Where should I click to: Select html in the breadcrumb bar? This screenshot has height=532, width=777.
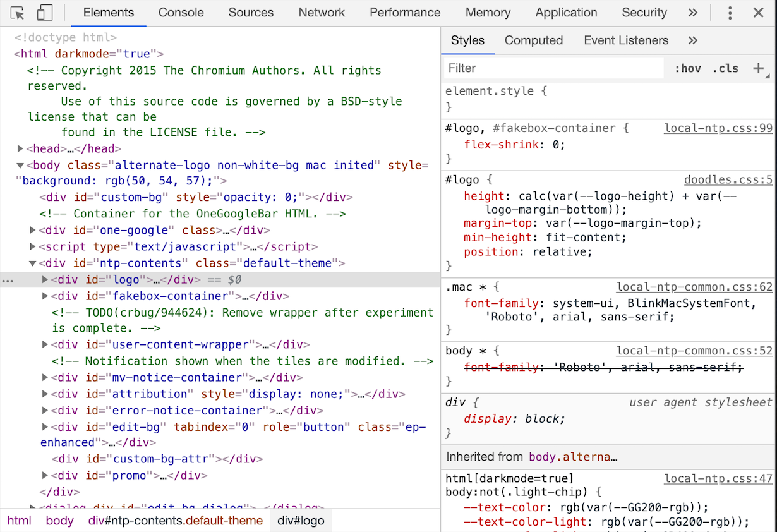coord(20,521)
